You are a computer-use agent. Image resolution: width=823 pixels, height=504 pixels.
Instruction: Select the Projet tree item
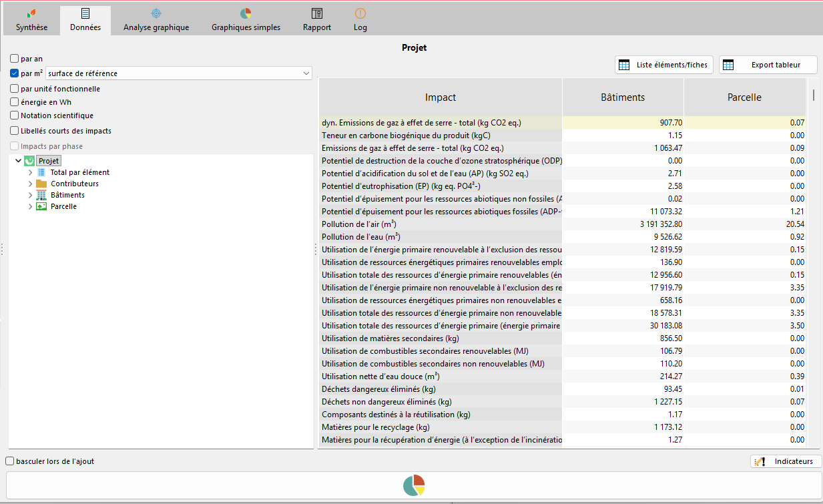tap(49, 161)
